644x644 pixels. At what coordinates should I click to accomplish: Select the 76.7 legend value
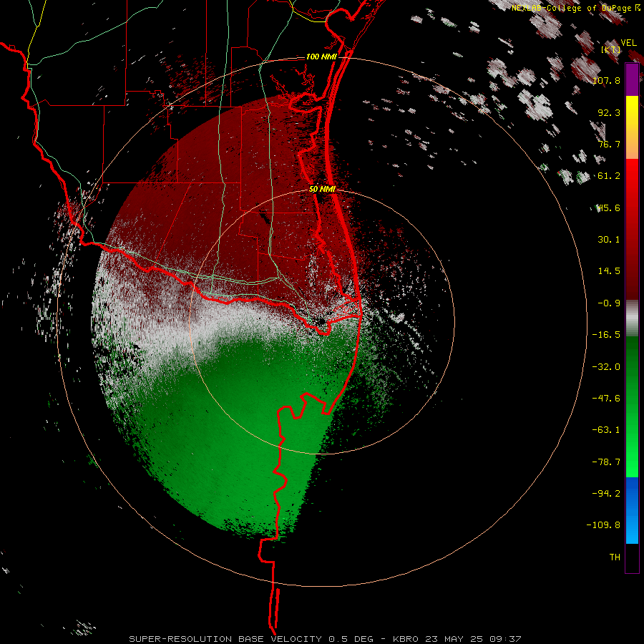click(x=609, y=144)
